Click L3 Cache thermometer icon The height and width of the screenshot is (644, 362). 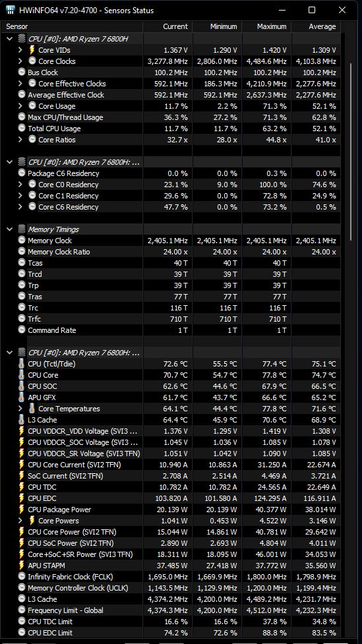[x=22, y=420]
